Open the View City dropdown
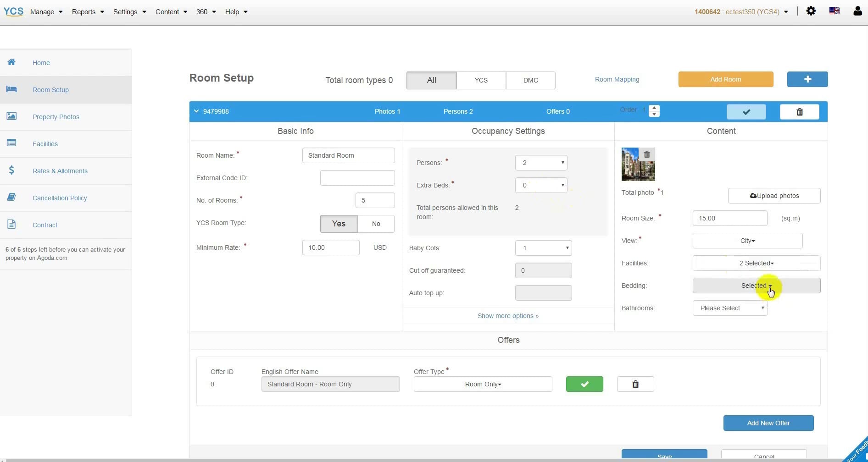This screenshot has width=868, height=462. click(747, 241)
